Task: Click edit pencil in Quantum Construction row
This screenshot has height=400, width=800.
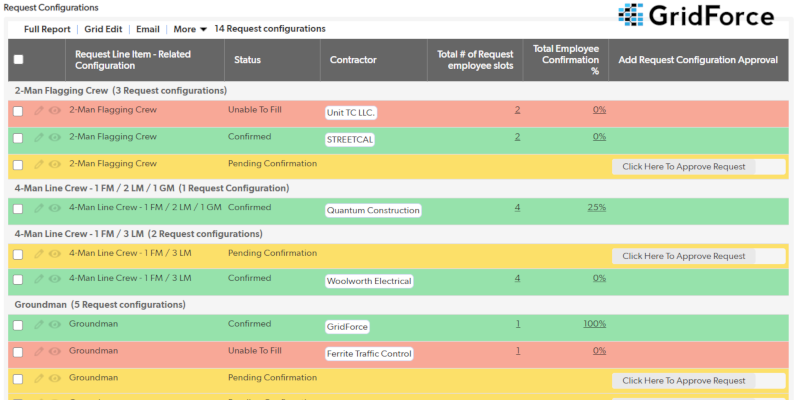Action: point(38,208)
